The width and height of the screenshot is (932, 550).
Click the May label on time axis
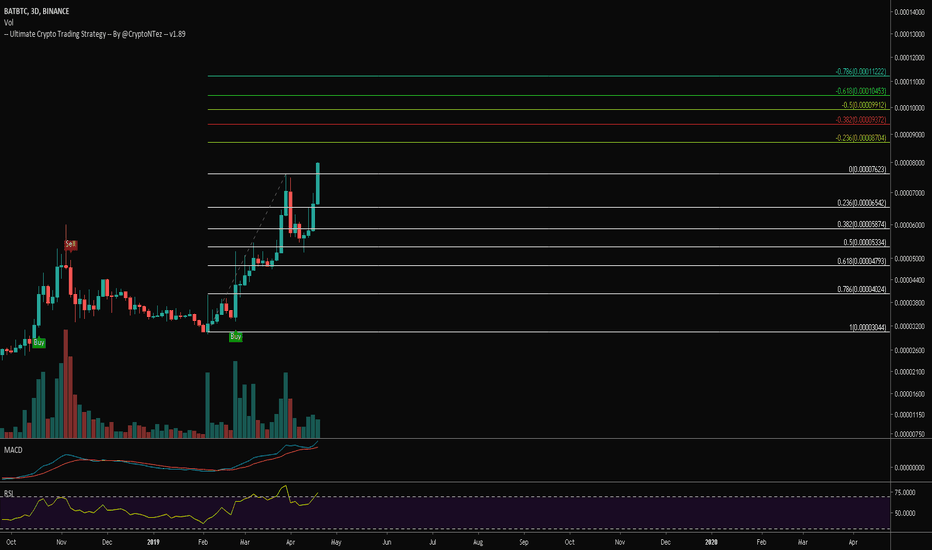coord(336,542)
